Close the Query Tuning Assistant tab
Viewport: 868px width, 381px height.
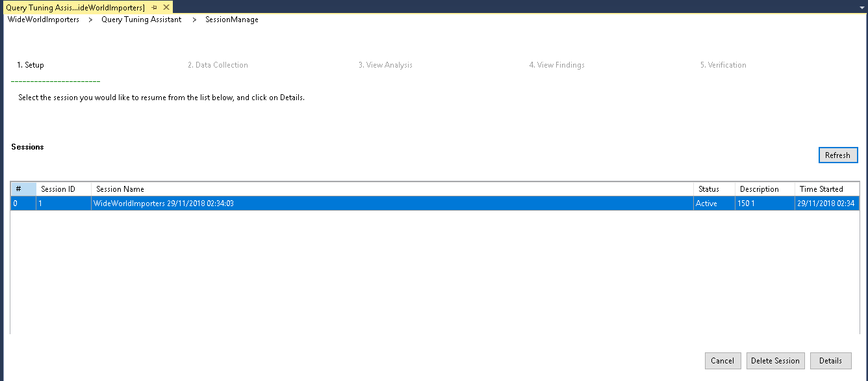pos(166,7)
